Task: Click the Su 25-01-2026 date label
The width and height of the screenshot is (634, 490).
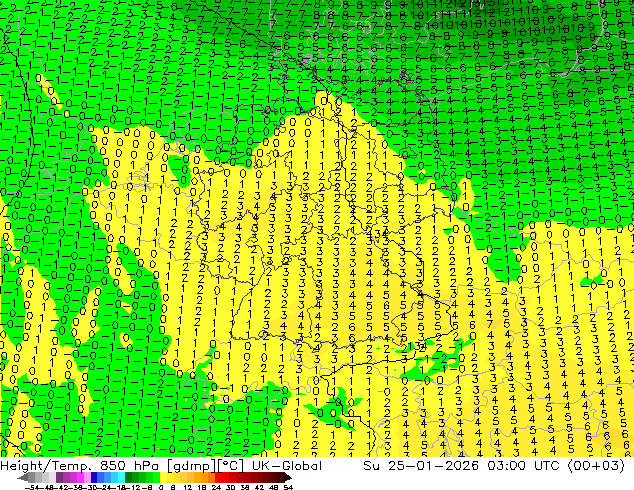Action: pos(421,466)
